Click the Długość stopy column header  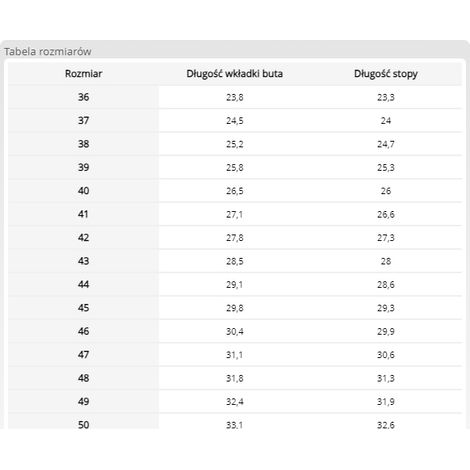point(386,74)
